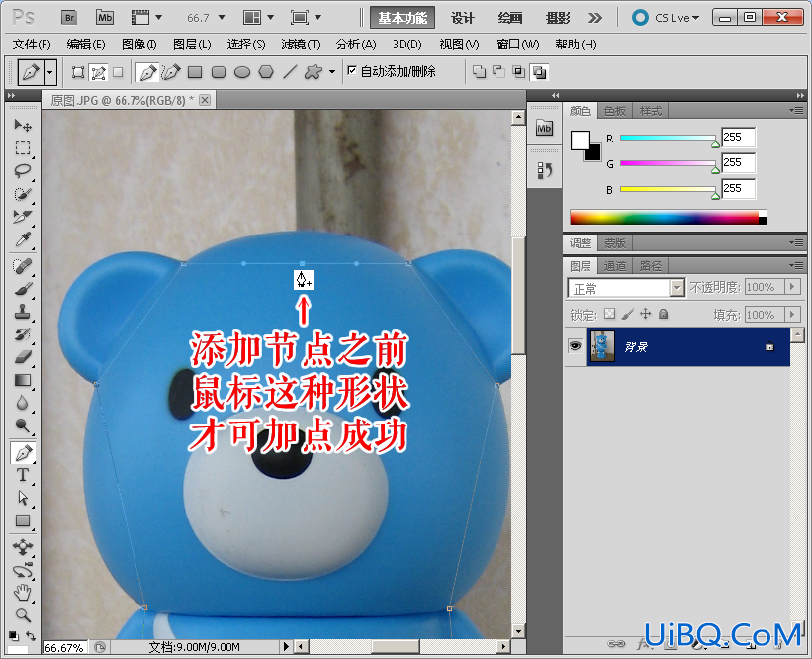Expand more workspaces double chevron
Viewport: 812px width, 659px height.
[x=595, y=18]
